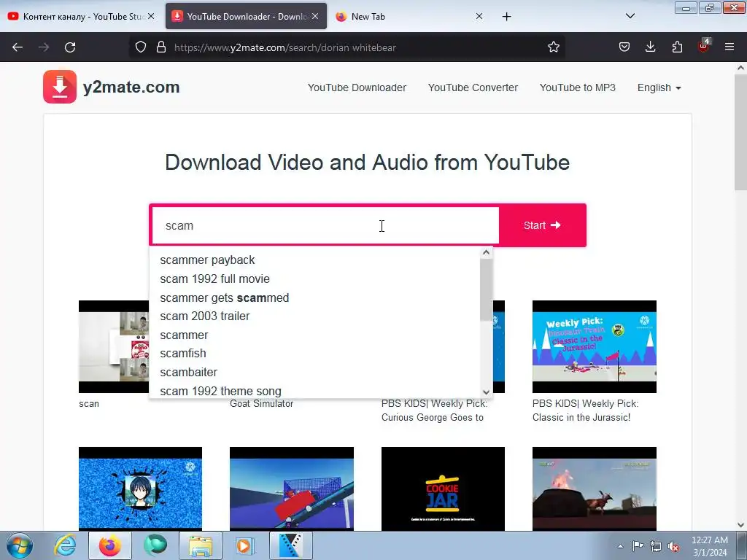Close the YouTube Studio tab
Screen dimensions: 747x560
pos(151,16)
